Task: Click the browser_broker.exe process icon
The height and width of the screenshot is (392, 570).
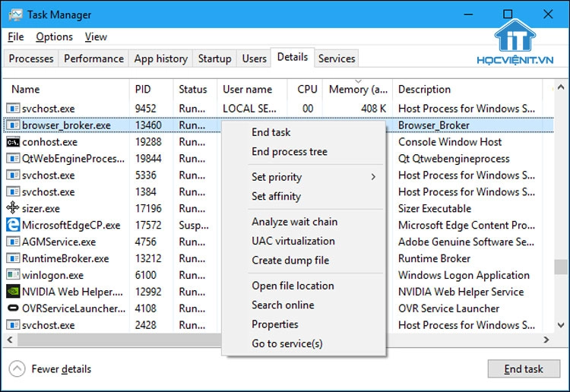Action: (x=13, y=125)
